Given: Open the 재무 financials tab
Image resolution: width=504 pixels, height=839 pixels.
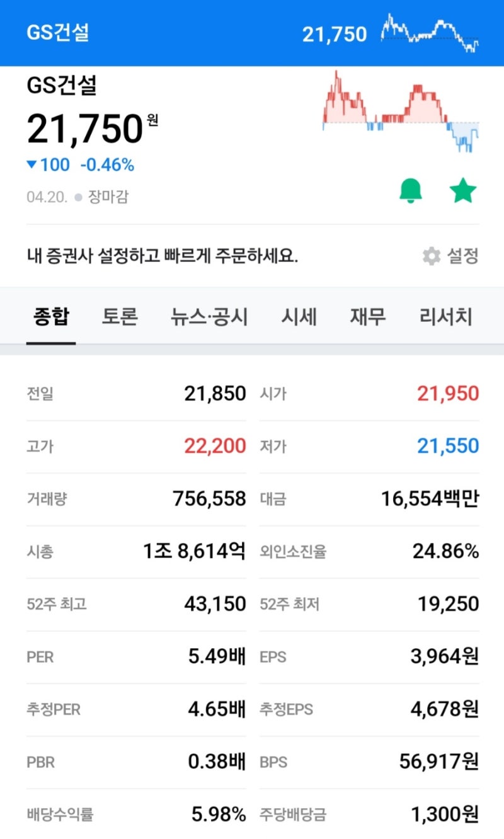Looking at the screenshot, I should pyautogui.click(x=368, y=317).
